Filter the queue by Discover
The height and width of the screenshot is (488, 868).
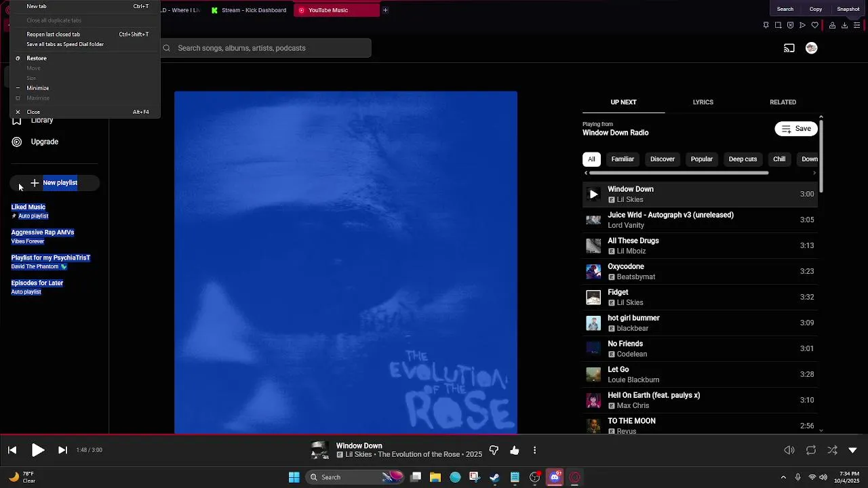[663, 159]
